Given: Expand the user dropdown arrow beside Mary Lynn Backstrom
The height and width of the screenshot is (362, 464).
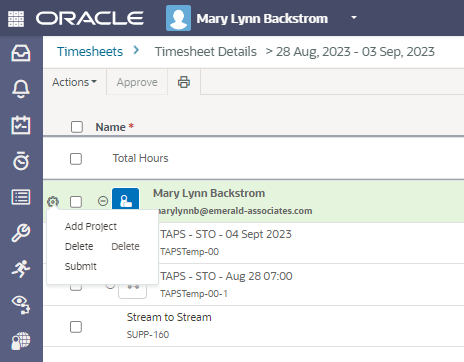Looking at the screenshot, I should click(x=354, y=17).
